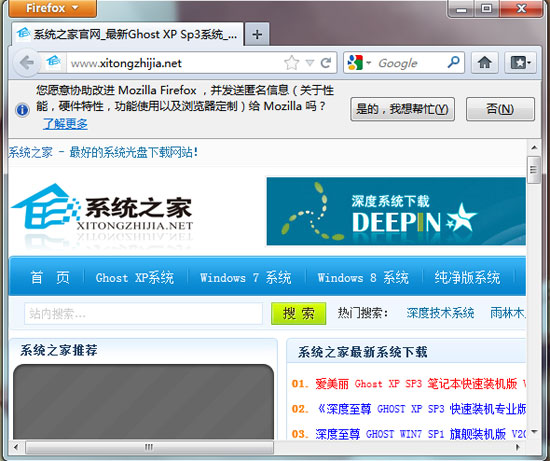
Task: Open the 首页 navigation item
Action: pyautogui.click(x=50, y=278)
